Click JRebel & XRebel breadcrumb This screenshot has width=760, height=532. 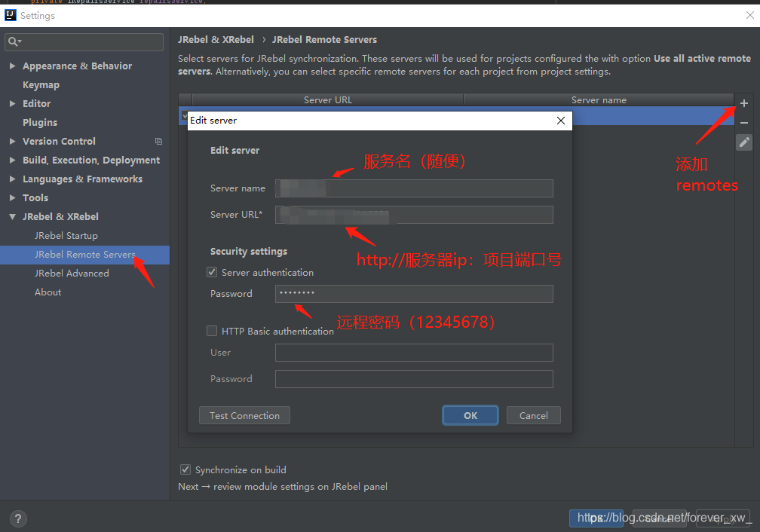coord(216,40)
